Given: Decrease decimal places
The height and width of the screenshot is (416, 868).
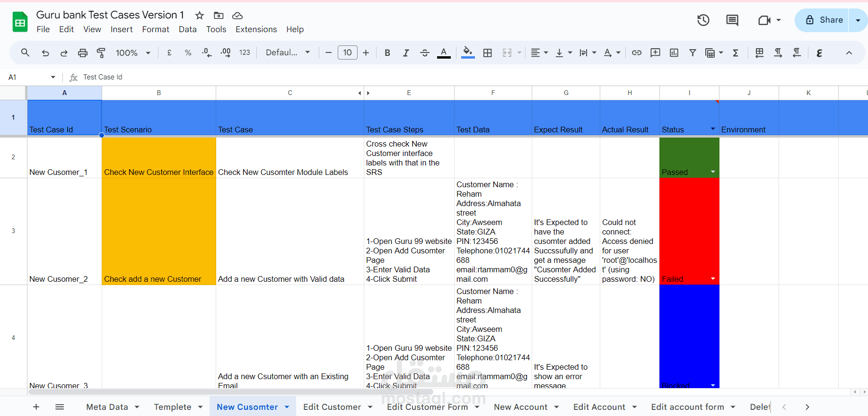Looking at the screenshot, I should pyautogui.click(x=207, y=52).
